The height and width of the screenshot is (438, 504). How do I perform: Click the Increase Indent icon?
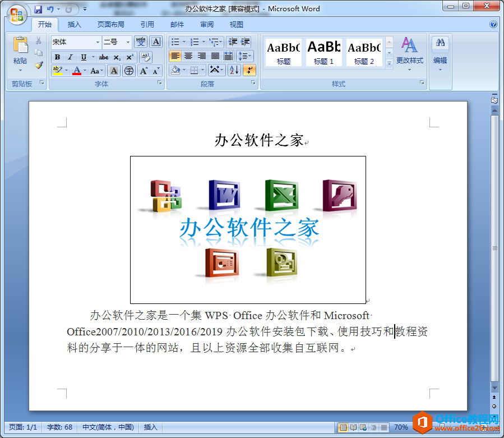click(246, 42)
